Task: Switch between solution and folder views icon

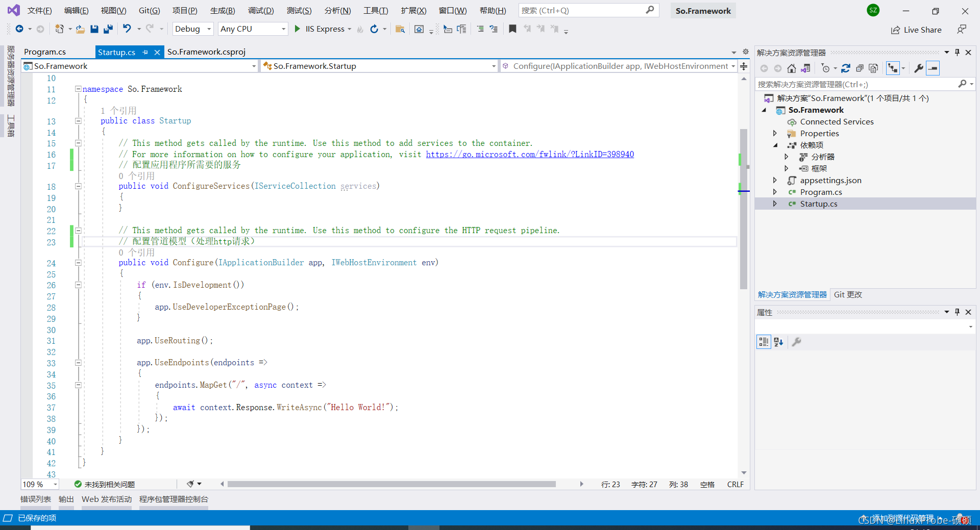Action: [805, 68]
